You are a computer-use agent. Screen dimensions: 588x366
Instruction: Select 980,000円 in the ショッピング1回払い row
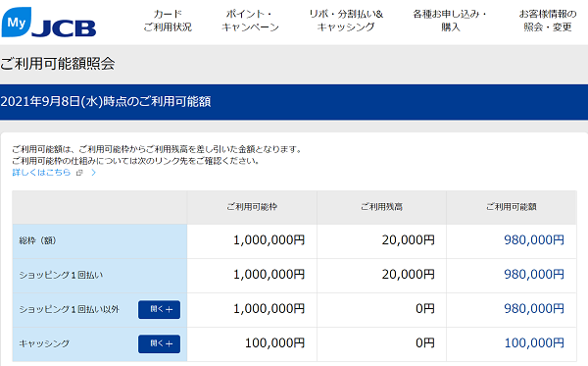tap(534, 275)
